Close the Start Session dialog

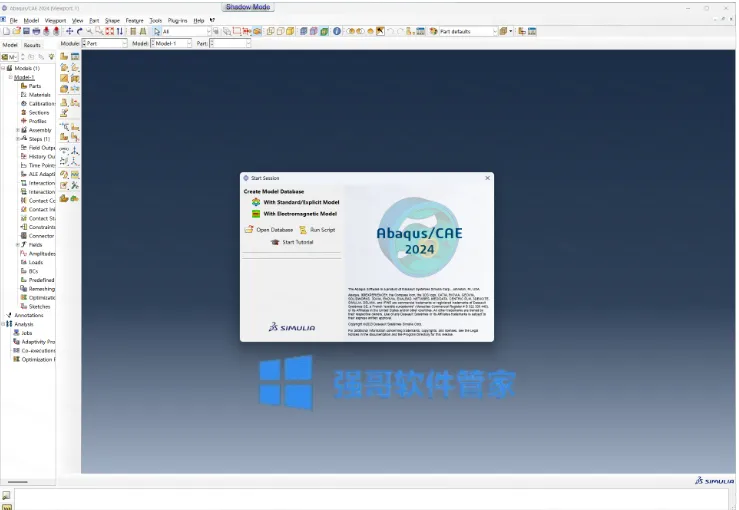pos(487,178)
